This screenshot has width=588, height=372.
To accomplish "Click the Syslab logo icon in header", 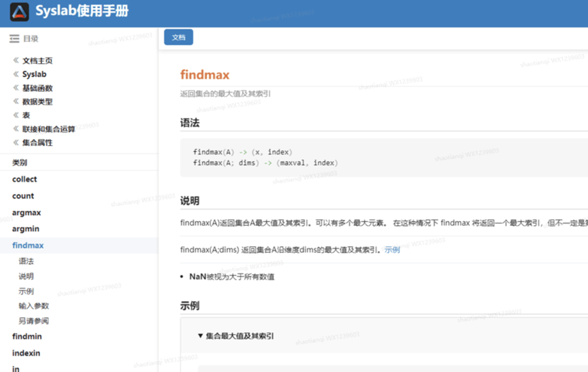I will tap(19, 12).
